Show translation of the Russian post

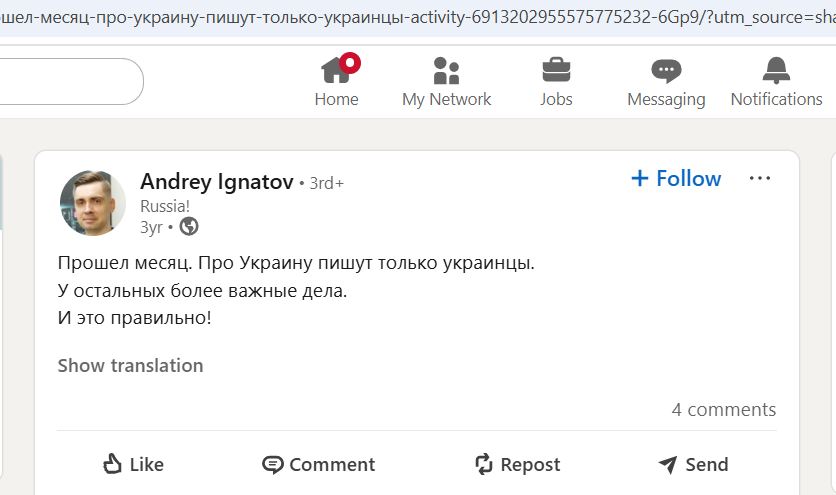point(130,366)
